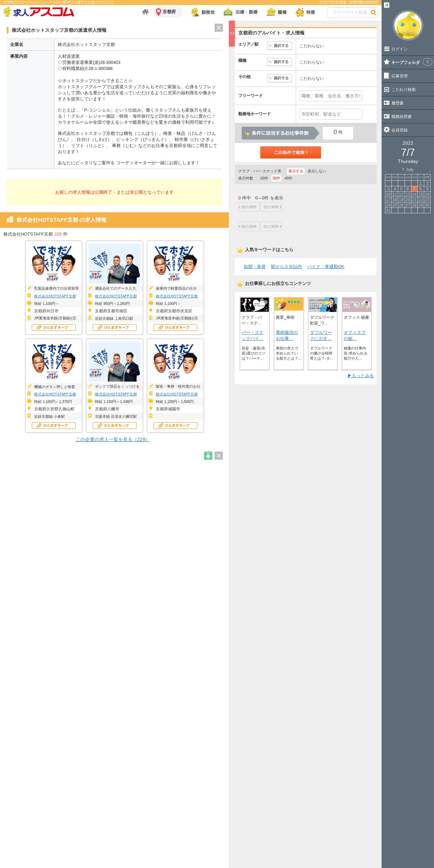Screen dimensions: 434x868
Task: Close the company info panel
Action: 219,28
